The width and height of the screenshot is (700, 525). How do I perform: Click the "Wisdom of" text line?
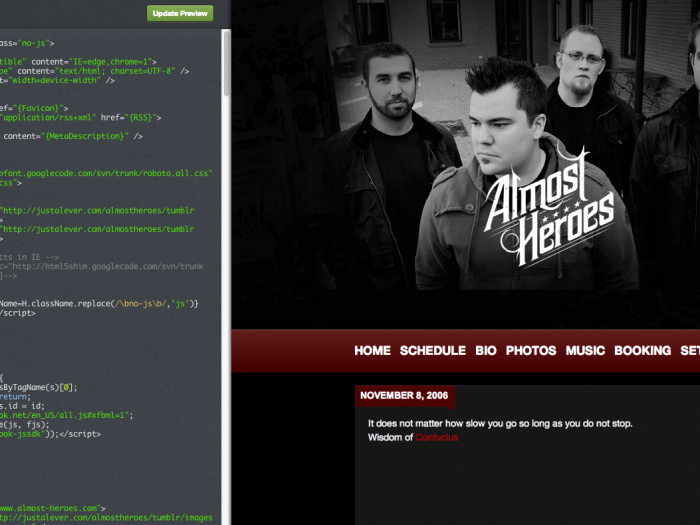413,438
